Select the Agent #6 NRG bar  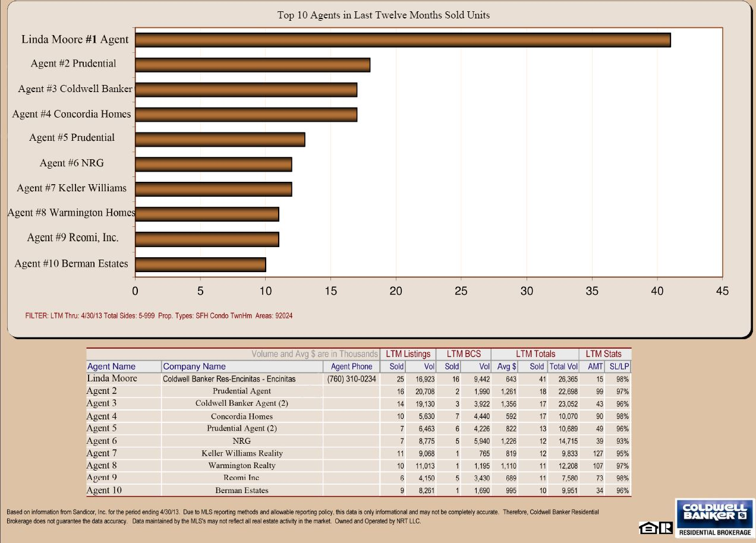coord(213,164)
